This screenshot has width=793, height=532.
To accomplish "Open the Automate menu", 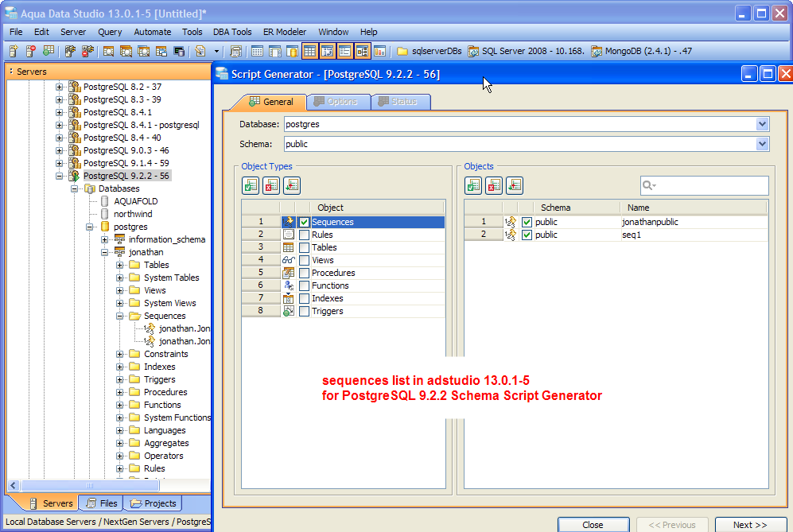I will (152, 32).
